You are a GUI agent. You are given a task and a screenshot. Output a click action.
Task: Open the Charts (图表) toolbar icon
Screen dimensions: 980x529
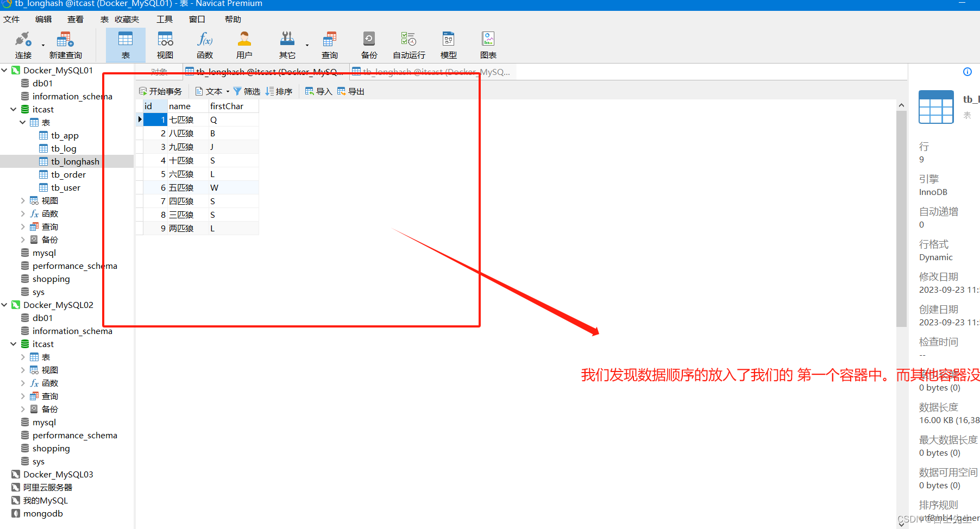coord(488,46)
